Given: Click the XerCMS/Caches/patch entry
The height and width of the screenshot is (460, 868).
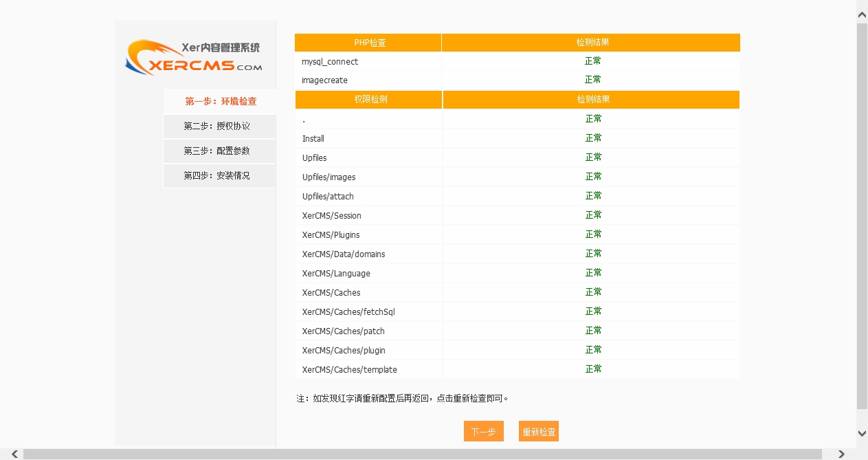Looking at the screenshot, I should coord(344,331).
